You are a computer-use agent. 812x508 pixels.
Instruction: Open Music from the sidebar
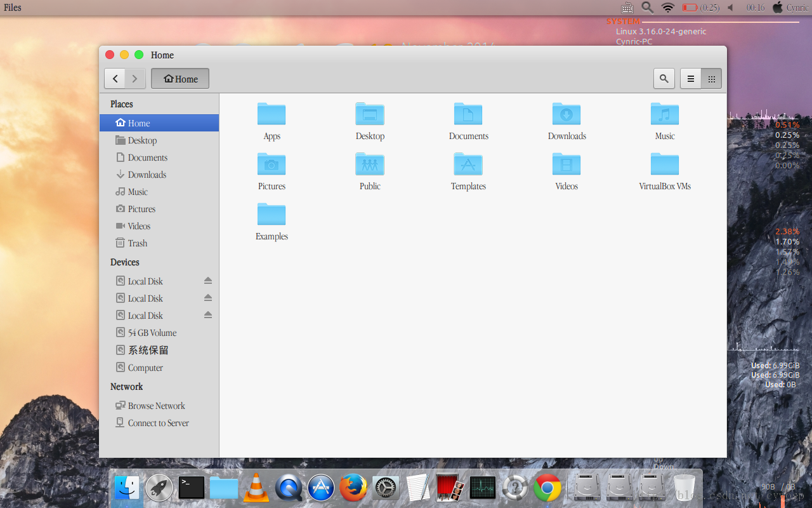(159, 192)
